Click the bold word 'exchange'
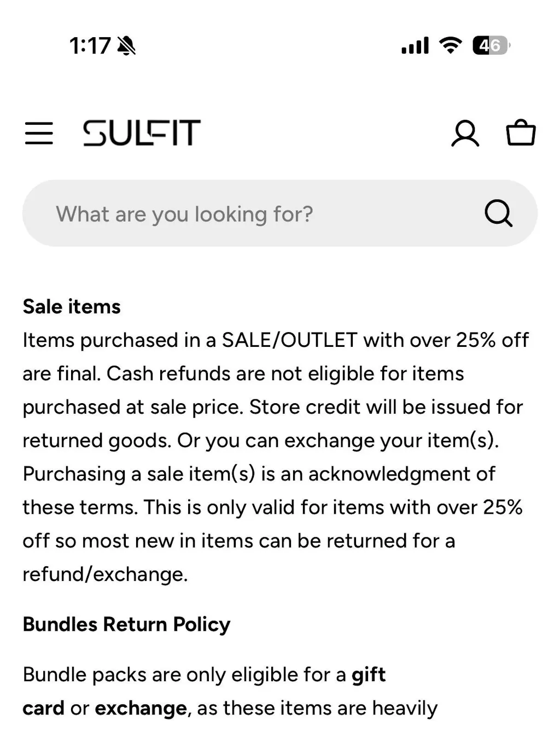This screenshot has height=732, width=560. coord(141,708)
